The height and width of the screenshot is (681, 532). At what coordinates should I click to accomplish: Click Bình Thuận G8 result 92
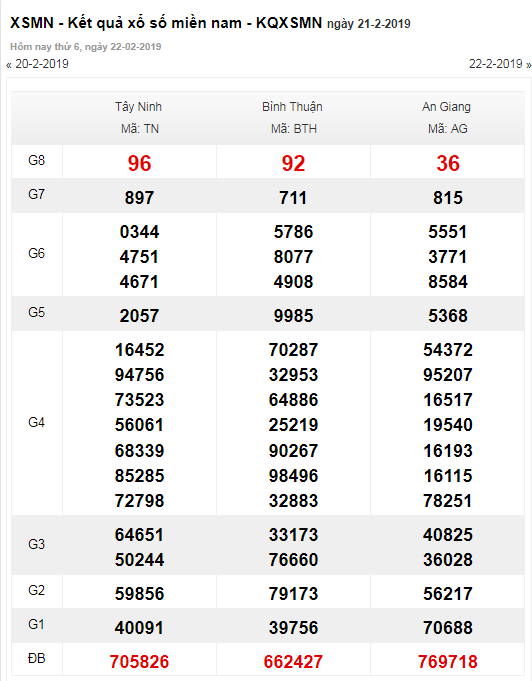point(294,163)
